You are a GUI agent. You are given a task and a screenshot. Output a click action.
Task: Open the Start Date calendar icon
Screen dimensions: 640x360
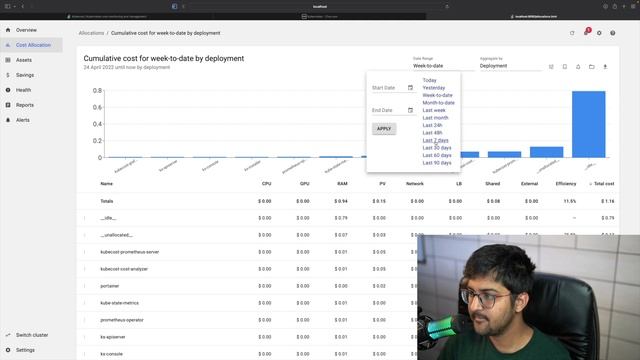coord(410,87)
